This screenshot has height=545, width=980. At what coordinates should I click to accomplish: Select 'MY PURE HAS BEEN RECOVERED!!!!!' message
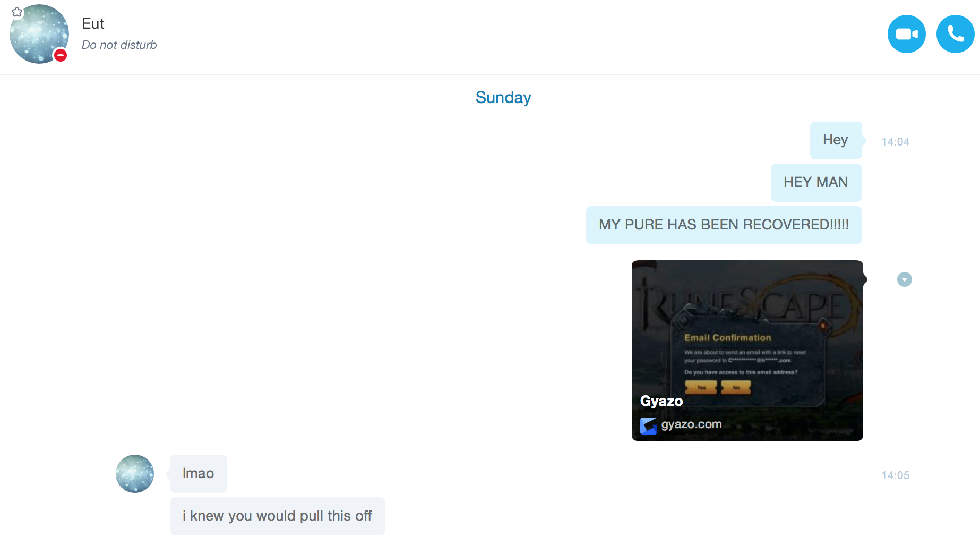coord(724,225)
